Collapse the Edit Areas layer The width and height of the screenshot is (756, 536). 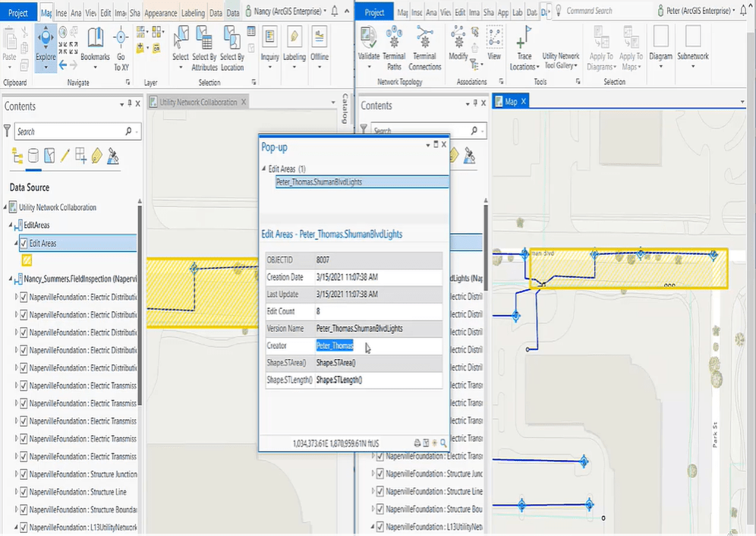click(15, 244)
